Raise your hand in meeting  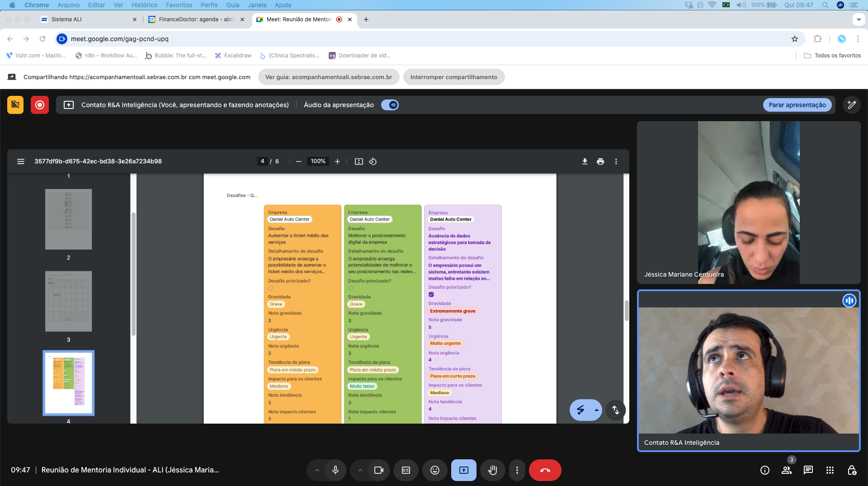coord(493,470)
